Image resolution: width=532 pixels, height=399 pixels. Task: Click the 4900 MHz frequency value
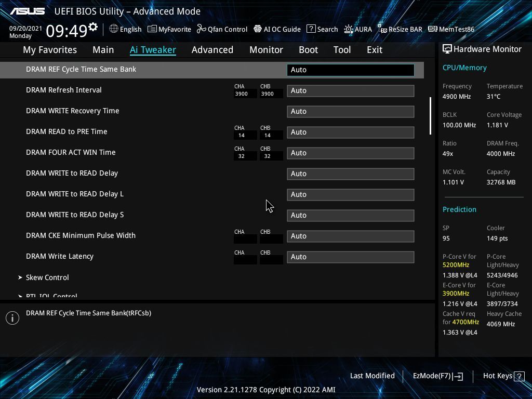click(x=457, y=97)
